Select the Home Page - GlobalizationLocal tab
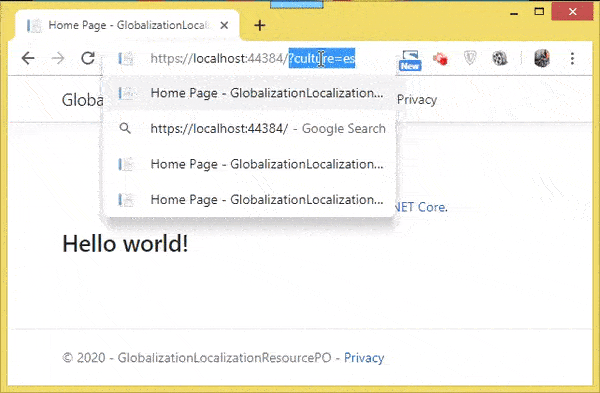This screenshot has width=600, height=393. pyautogui.click(x=126, y=25)
